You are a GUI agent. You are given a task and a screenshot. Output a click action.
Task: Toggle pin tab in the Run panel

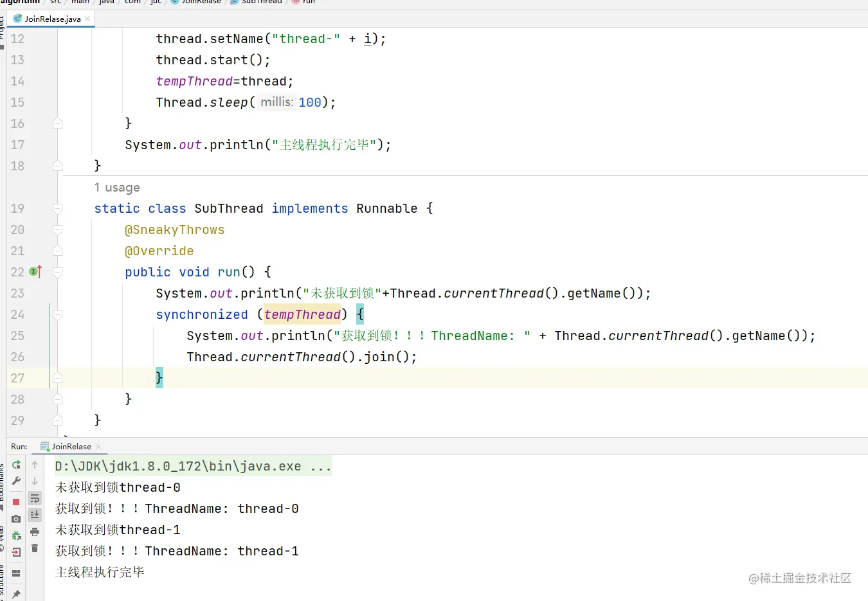click(16, 595)
